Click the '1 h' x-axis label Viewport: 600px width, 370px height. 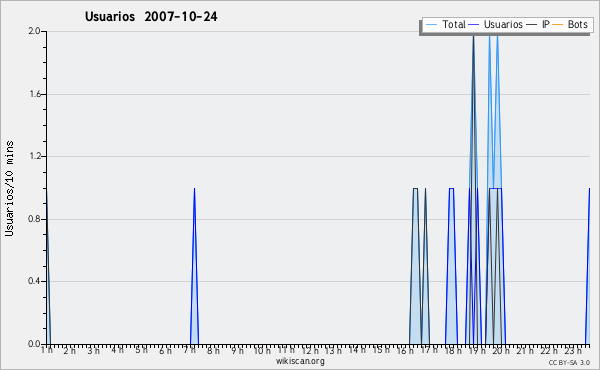point(47,350)
